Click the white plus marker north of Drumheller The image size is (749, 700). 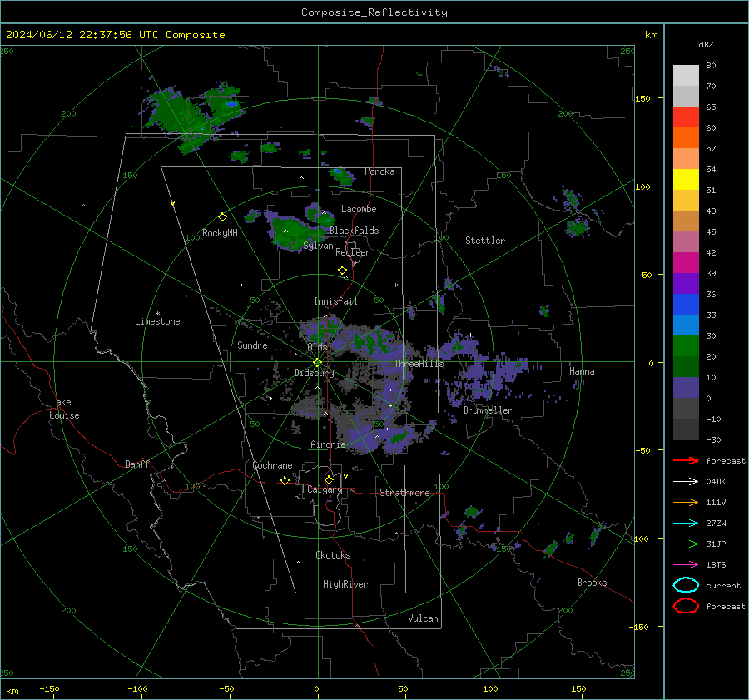(470, 335)
